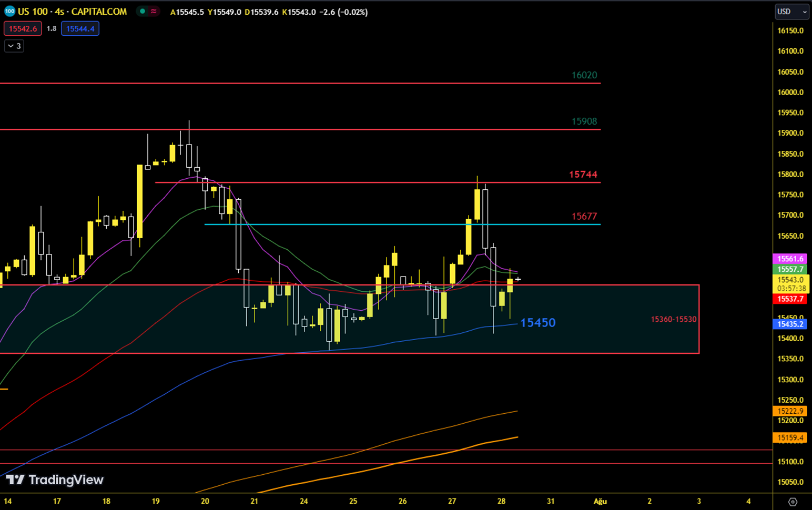This screenshot has height=510, width=812.
Task: Select the 16020 resistance level label
Action: [584, 75]
